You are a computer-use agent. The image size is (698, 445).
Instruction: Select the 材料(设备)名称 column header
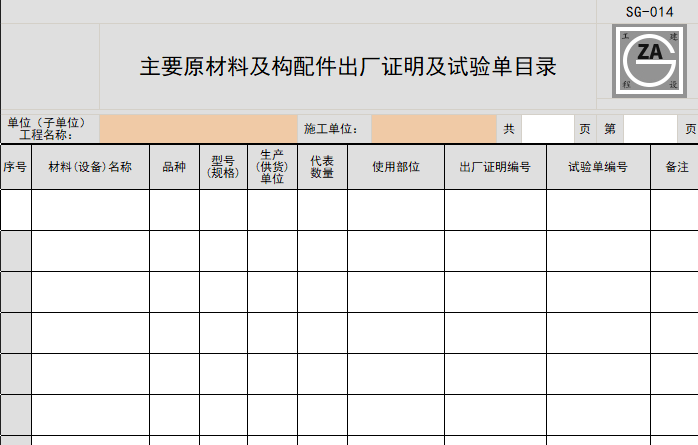pos(90,167)
